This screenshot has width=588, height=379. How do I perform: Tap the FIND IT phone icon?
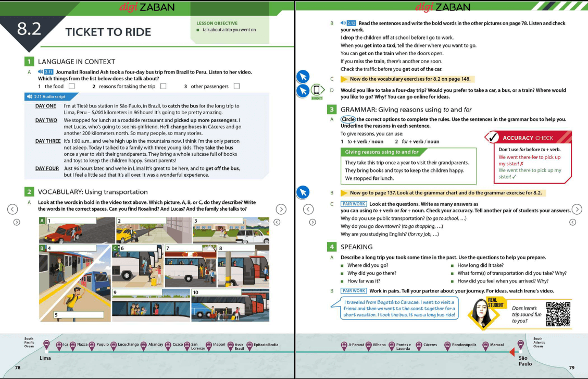pos(317,91)
